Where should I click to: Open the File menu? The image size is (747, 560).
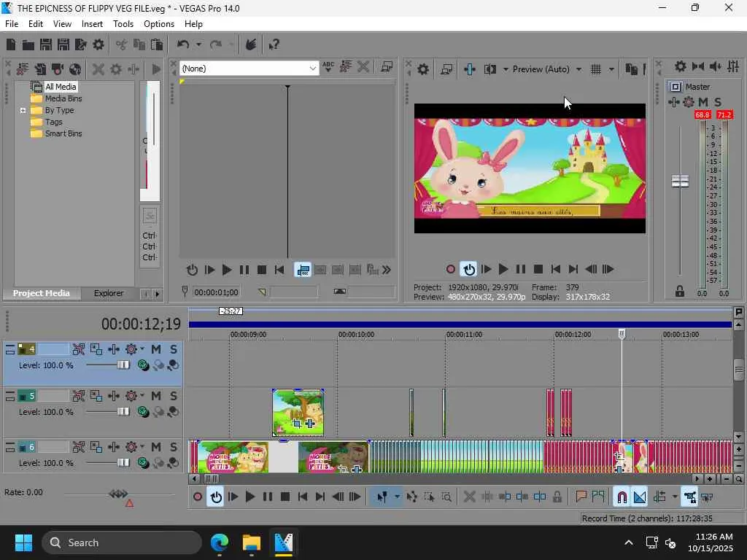click(12, 24)
